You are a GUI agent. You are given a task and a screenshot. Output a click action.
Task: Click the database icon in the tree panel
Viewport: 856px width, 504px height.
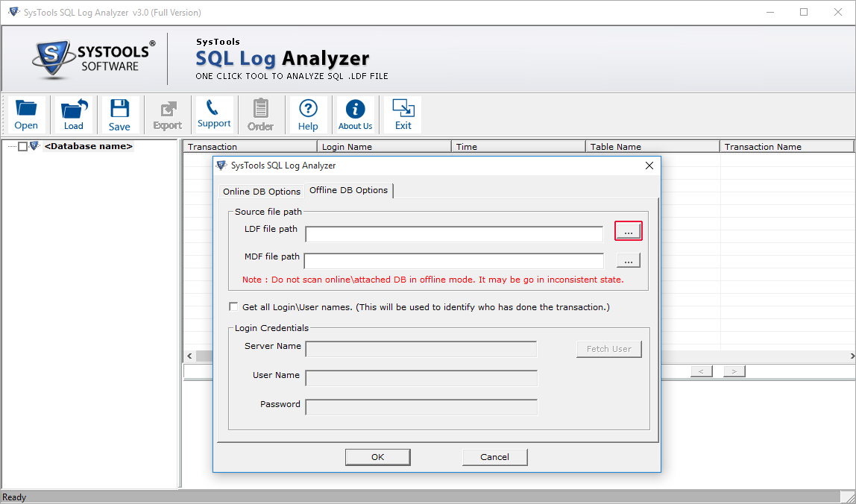click(x=35, y=146)
